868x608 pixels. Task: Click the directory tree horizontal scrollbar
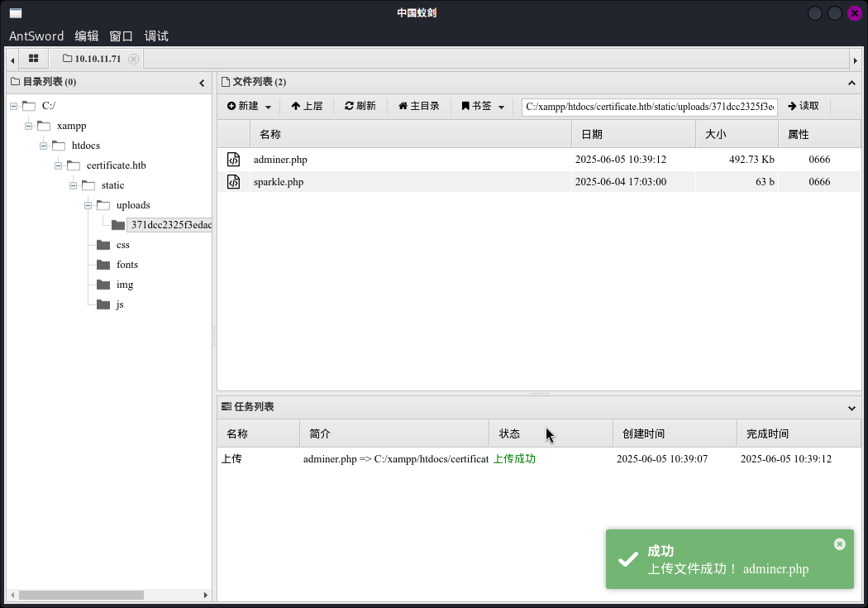point(81,596)
